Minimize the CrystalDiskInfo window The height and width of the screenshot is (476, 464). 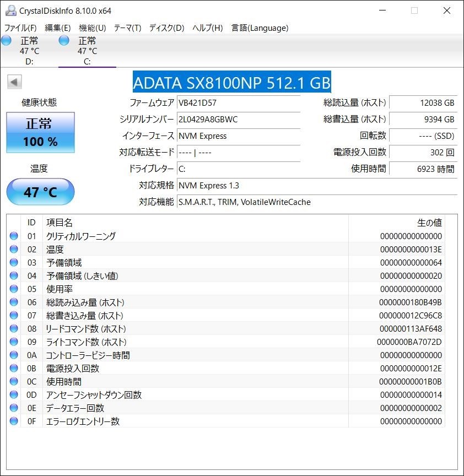pos(382,10)
